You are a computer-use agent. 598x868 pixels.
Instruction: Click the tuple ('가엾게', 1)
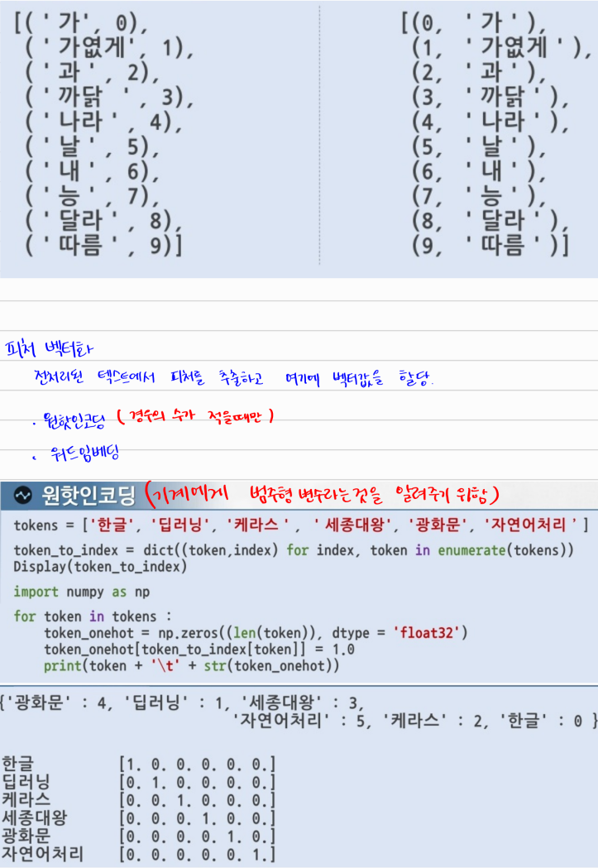click(109, 48)
